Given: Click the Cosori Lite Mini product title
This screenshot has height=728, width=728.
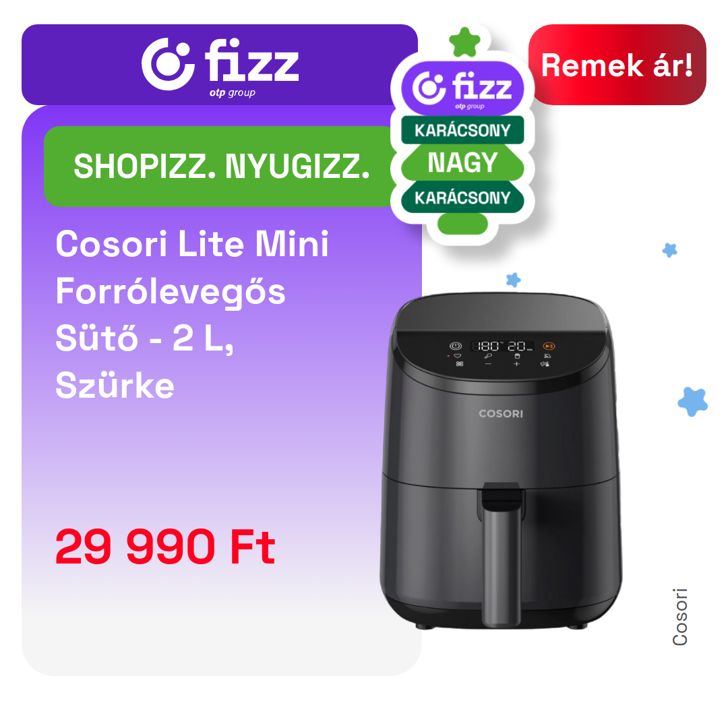Looking at the screenshot, I should (x=192, y=314).
